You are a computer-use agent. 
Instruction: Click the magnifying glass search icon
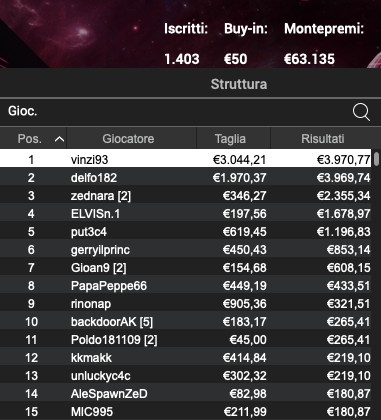click(x=361, y=112)
